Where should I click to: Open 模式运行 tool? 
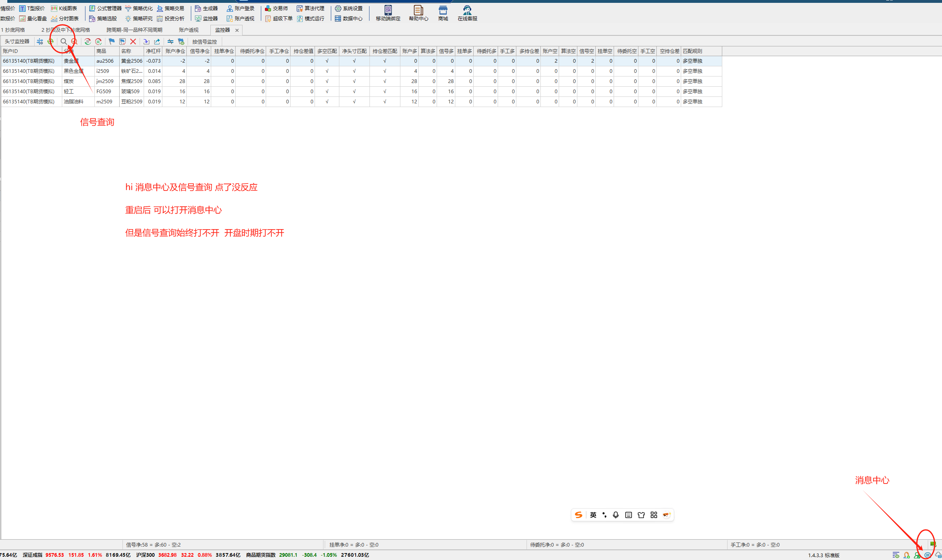310,18
